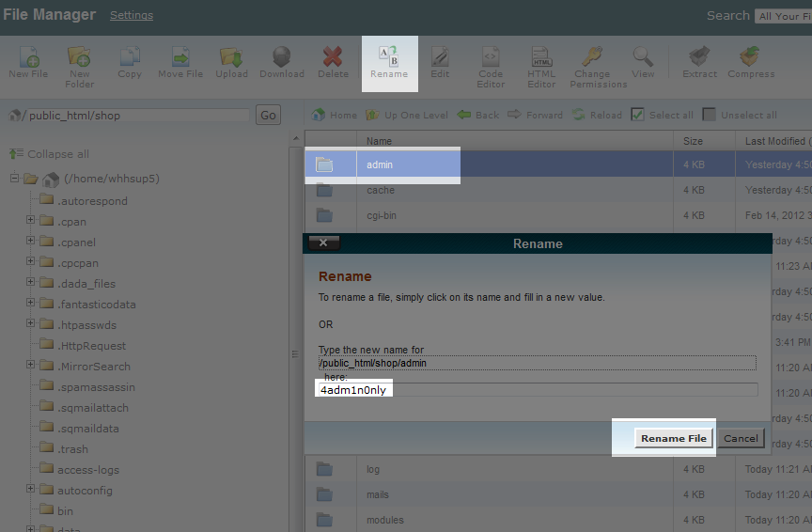This screenshot has width=812, height=532.
Task: Collapse the /home/whhsup5 root node
Action: [15, 179]
